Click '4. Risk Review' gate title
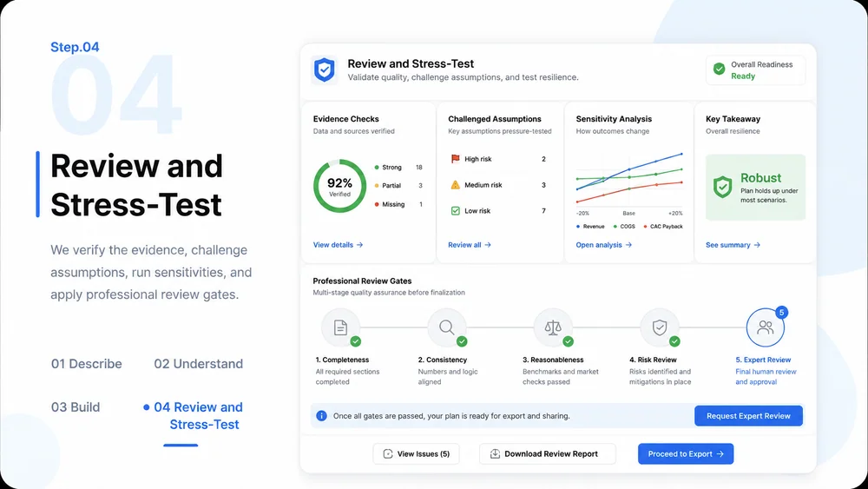The height and width of the screenshot is (489, 868). (x=653, y=360)
